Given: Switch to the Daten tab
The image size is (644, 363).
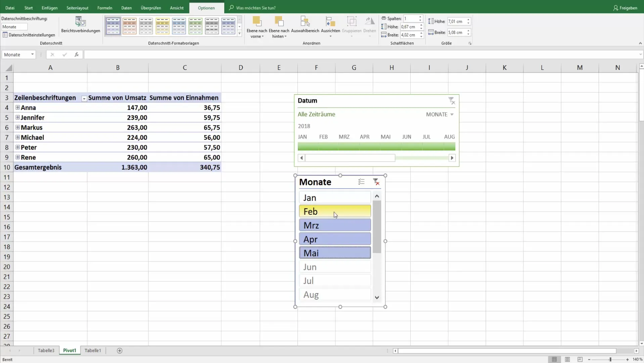Looking at the screenshot, I should 127,8.
